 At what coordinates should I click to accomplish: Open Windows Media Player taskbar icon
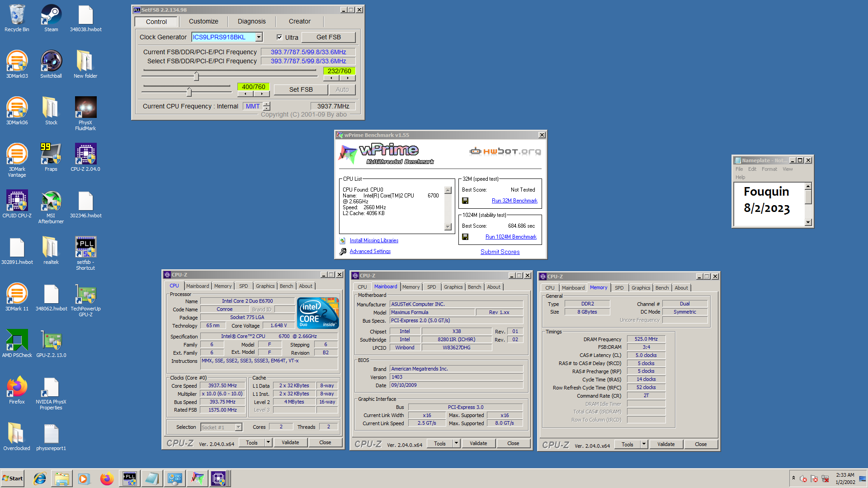click(84, 479)
